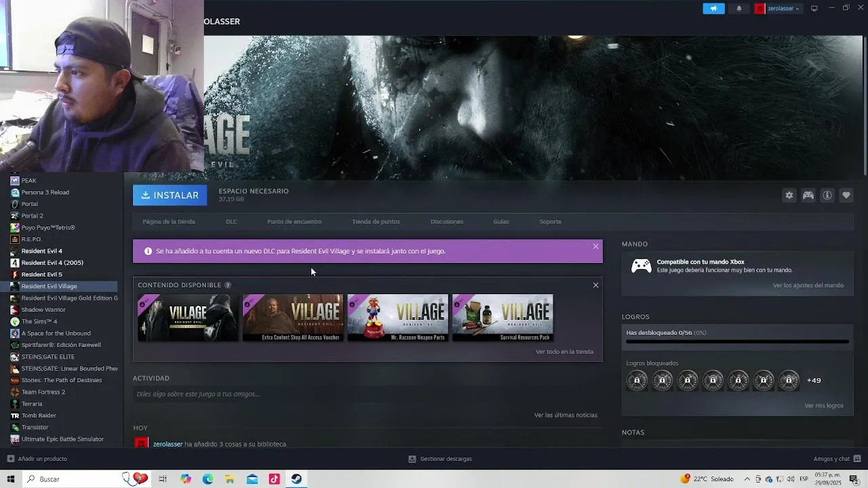The image size is (868, 488).
Task: Select Puyo Puyo Tetris in library
Action: (x=48, y=228)
